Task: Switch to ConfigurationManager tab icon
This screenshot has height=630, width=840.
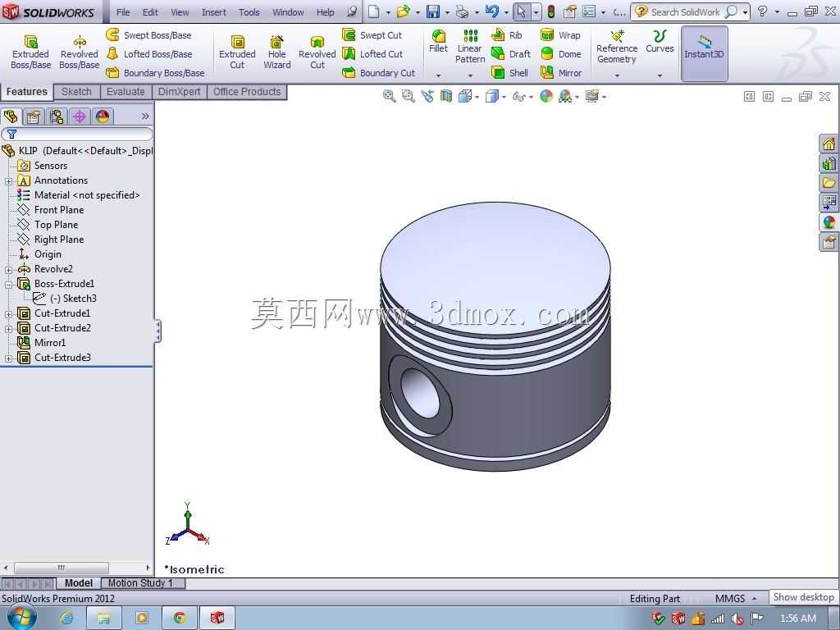Action: point(57,116)
